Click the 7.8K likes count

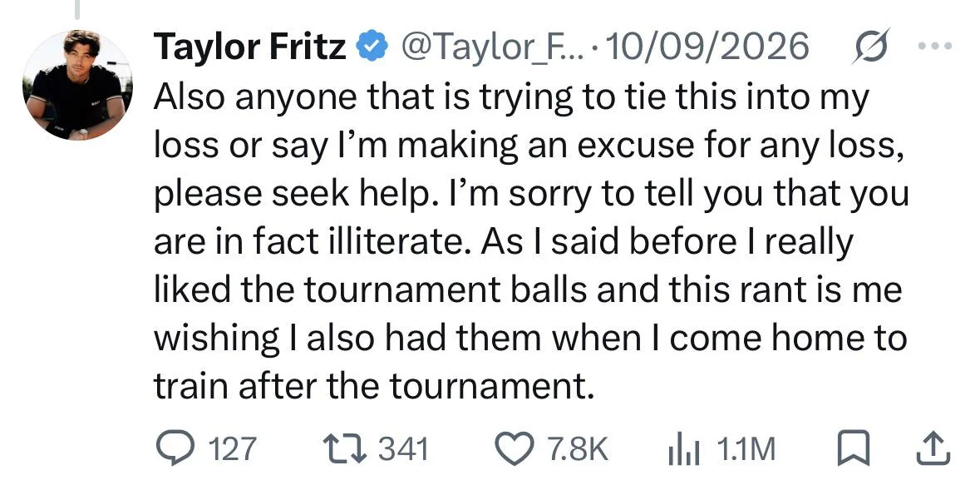[x=578, y=449]
